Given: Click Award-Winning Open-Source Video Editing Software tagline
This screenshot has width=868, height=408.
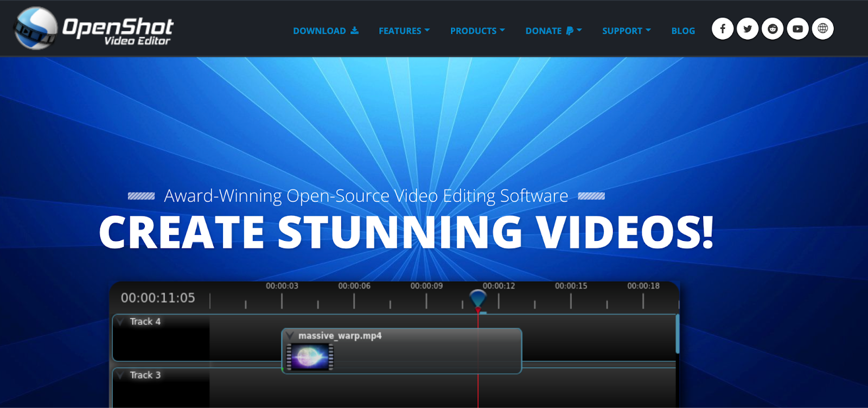Looking at the screenshot, I should pyautogui.click(x=366, y=196).
